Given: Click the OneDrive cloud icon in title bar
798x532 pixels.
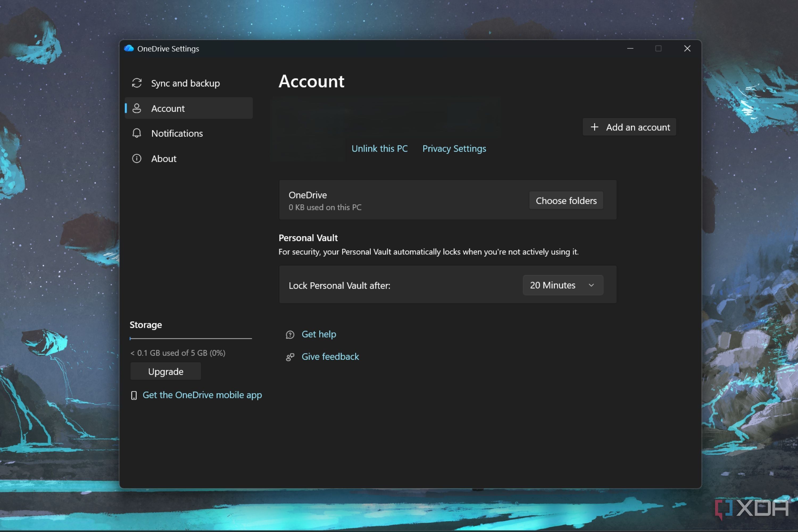Looking at the screenshot, I should pos(129,48).
